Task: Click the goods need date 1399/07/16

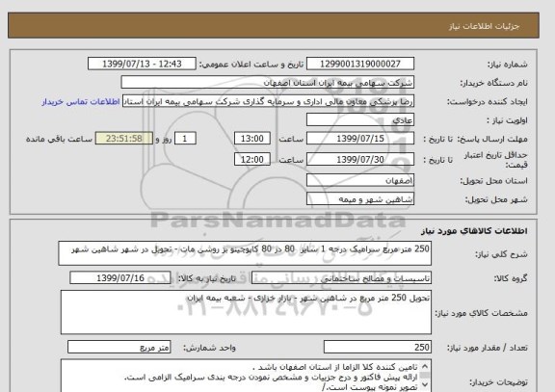Action: [120, 278]
